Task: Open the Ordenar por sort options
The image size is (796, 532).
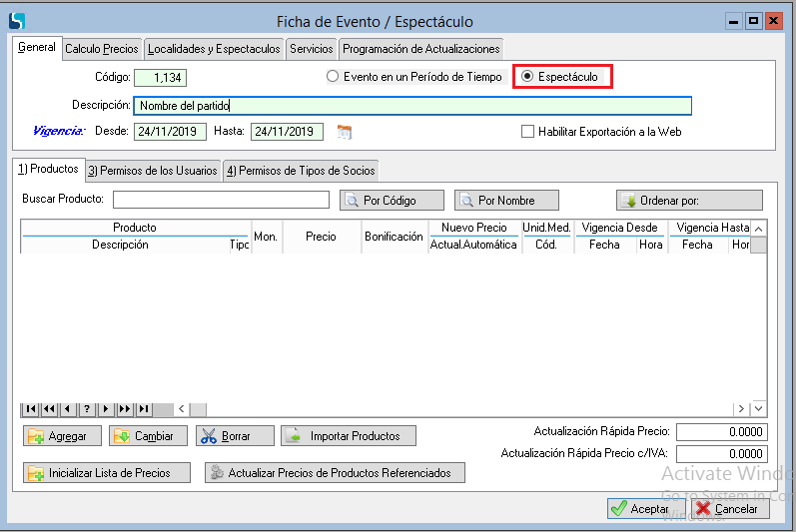Action: [689, 201]
